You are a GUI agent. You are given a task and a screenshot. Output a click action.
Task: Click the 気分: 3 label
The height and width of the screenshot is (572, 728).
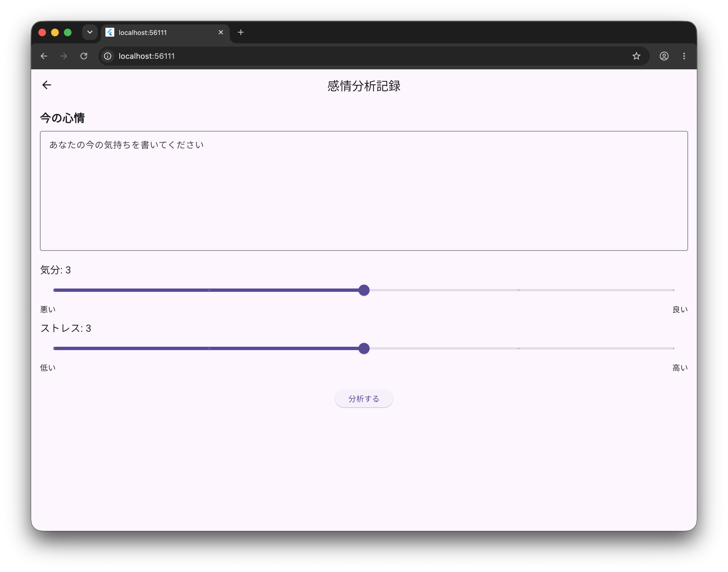click(x=55, y=270)
